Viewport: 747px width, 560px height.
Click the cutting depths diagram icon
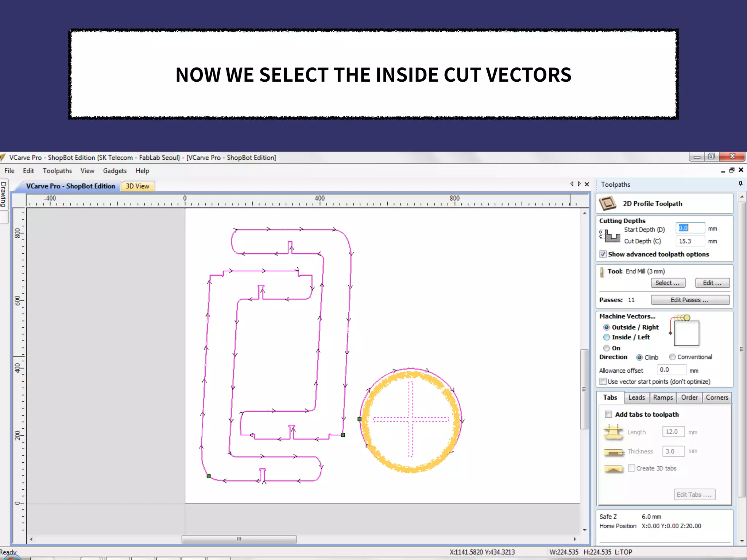coord(609,236)
